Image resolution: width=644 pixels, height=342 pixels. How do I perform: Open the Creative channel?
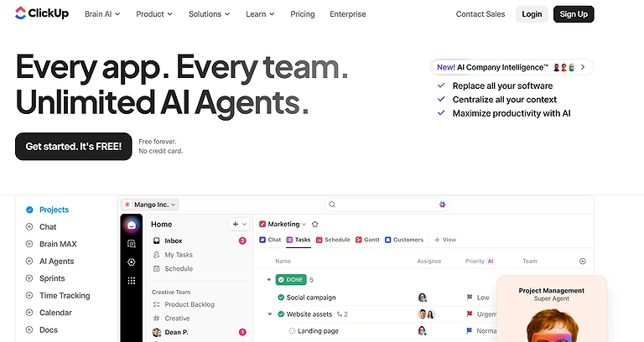tap(177, 319)
